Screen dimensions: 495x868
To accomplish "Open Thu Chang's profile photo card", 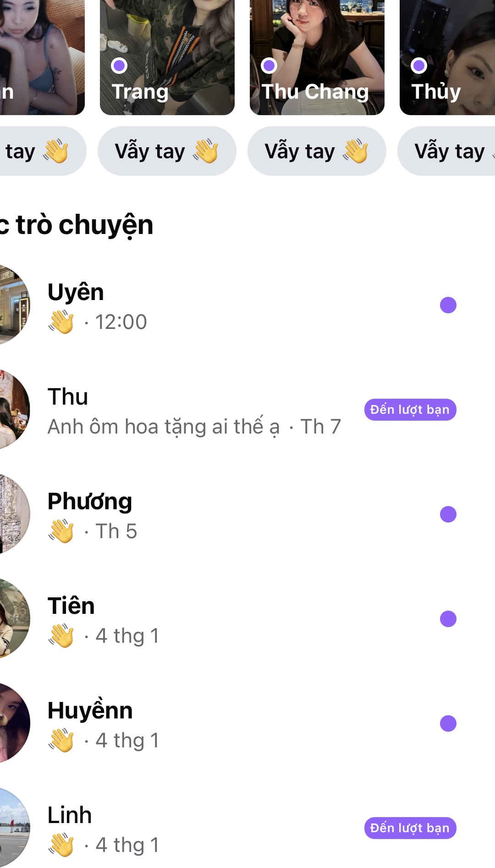I will 317,57.
